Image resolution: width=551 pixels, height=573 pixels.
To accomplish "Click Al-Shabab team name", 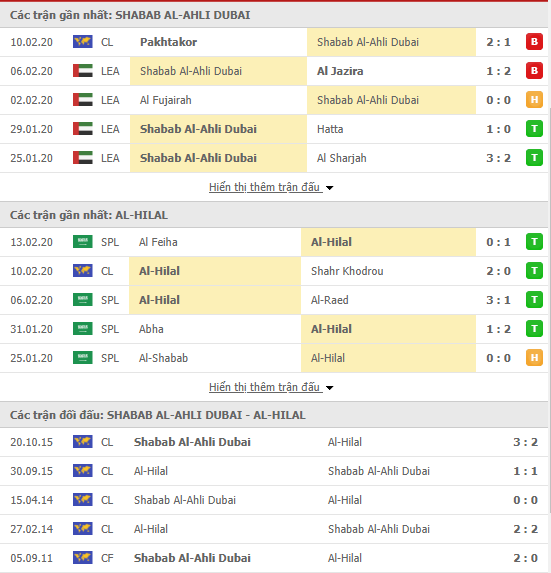I will tap(163, 358).
